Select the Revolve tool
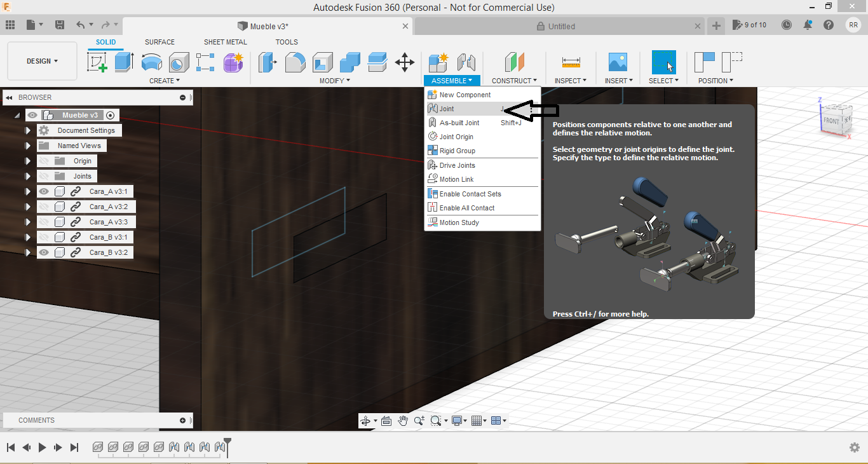This screenshot has height=464, width=868. pyautogui.click(x=151, y=62)
